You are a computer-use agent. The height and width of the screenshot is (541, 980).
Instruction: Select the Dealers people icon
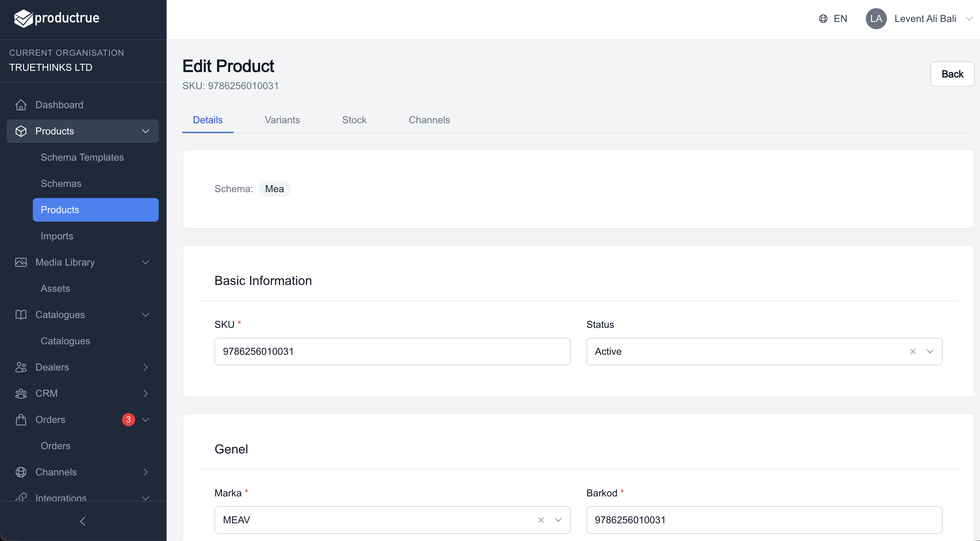click(x=21, y=367)
